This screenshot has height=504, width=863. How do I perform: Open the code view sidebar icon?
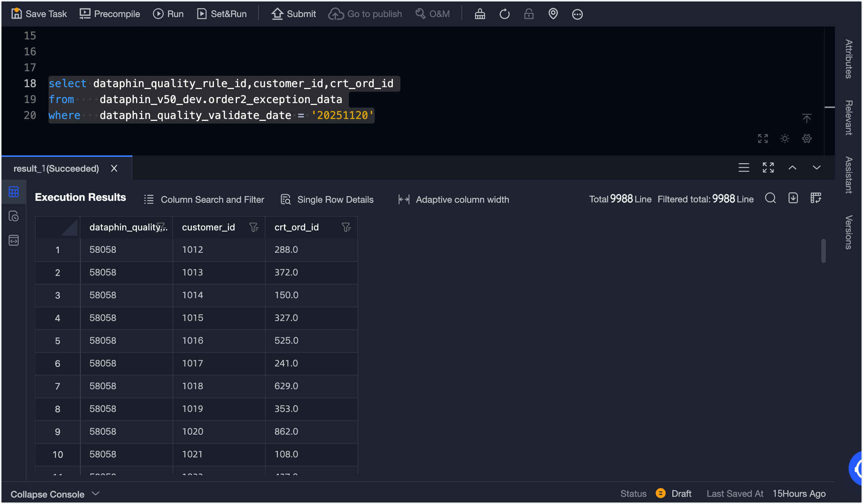pos(14,240)
